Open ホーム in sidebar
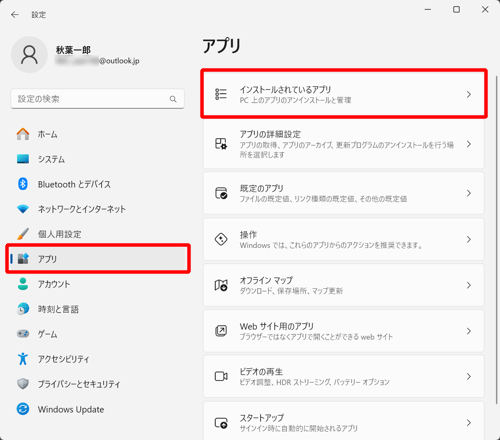Viewport: 500px width, 440px height. pos(97,134)
